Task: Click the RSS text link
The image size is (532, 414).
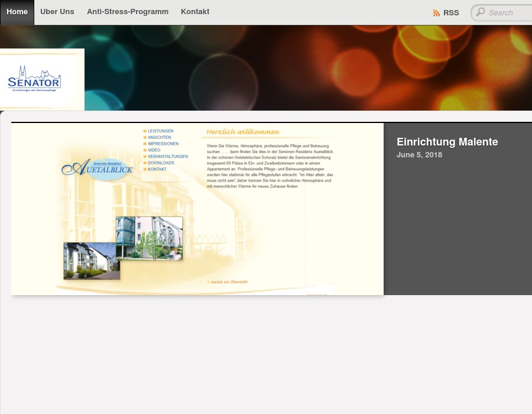Action: coord(451,13)
